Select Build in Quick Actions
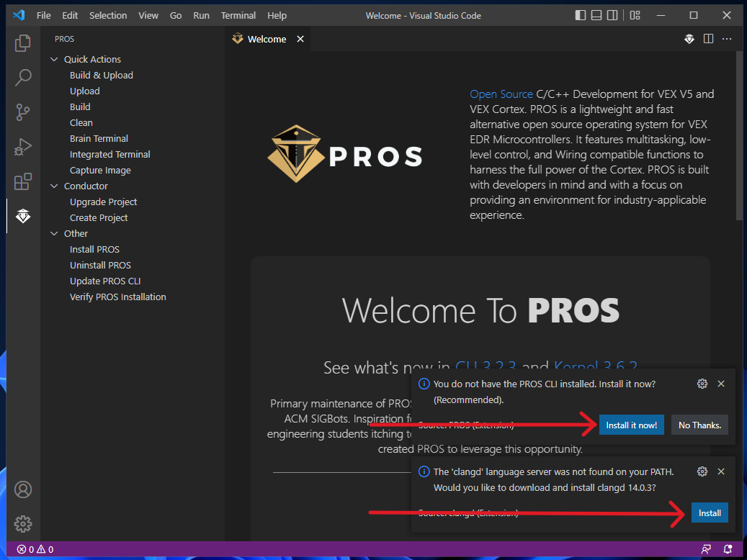Image resolution: width=747 pixels, height=560 pixels. (x=80, y=107)
